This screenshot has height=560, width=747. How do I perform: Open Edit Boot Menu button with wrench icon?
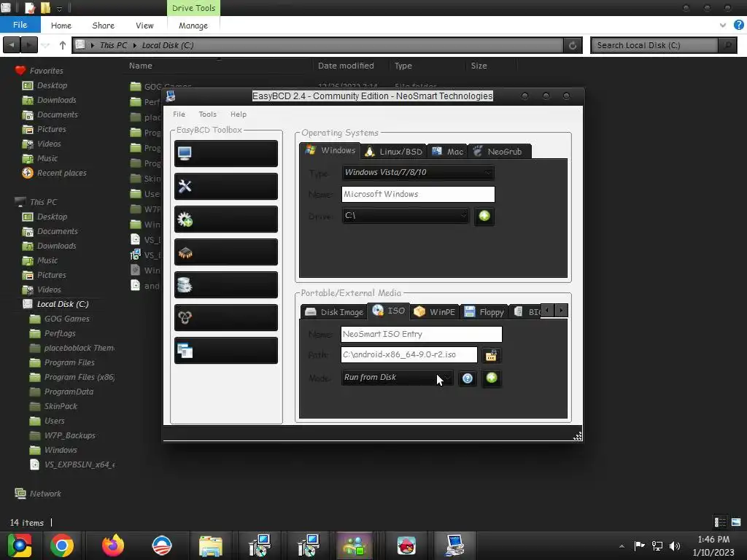(x=226, y=186)
